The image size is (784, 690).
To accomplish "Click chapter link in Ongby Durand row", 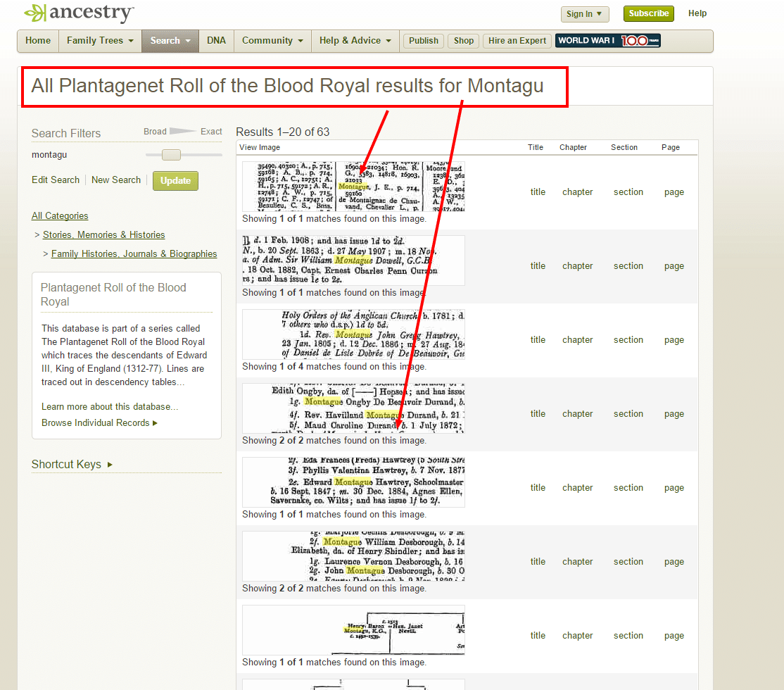I will [578, 414].
